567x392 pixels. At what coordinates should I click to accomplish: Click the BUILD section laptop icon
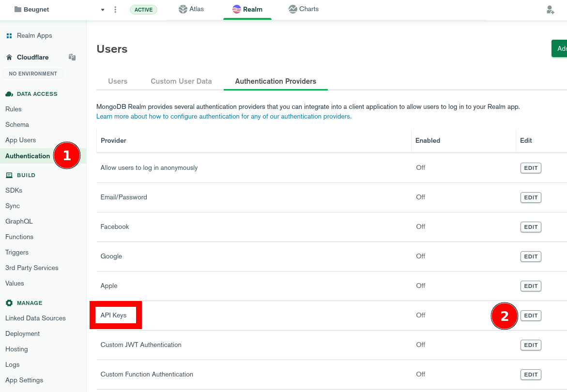[9, 175]
